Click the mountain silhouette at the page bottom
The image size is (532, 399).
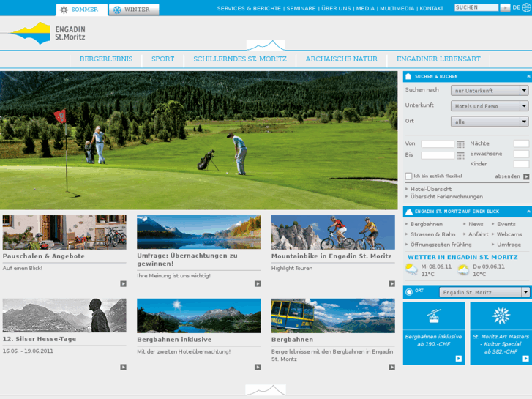pos(266,389)
